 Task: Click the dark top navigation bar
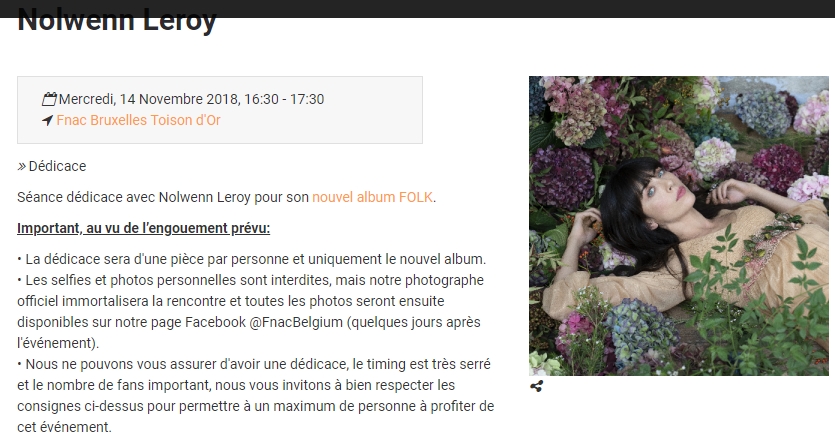tap(418, 9)
